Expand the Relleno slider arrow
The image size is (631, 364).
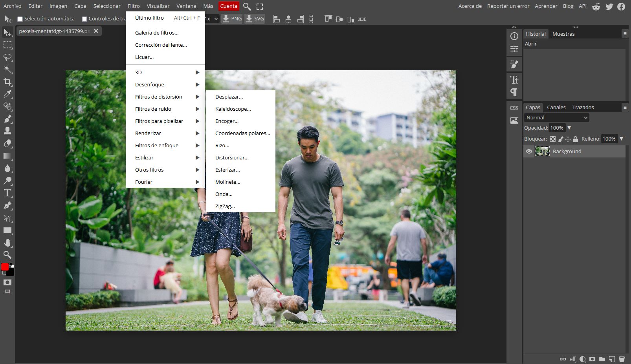pyautogui.click(x=621, y=139)
